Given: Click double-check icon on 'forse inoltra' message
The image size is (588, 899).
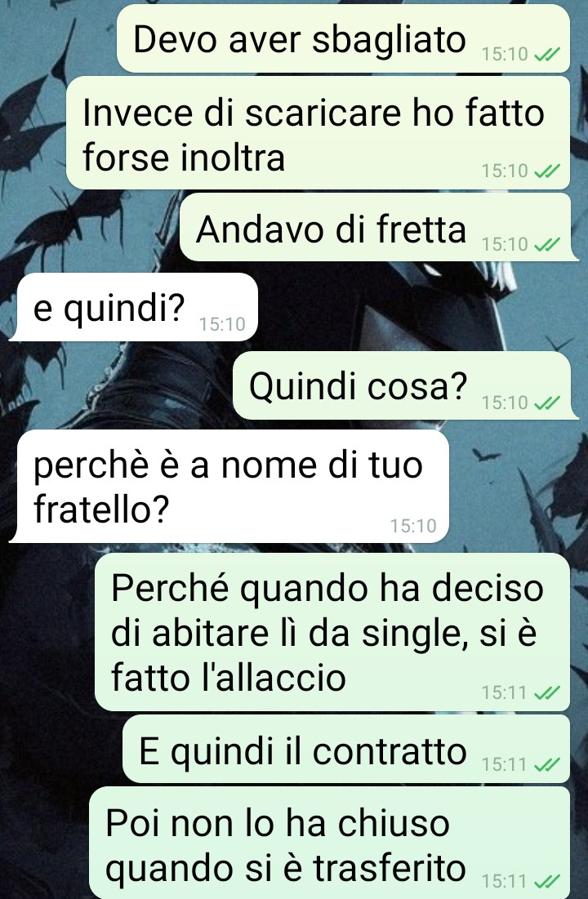Looking at the screenshot, I should [546, 171].
